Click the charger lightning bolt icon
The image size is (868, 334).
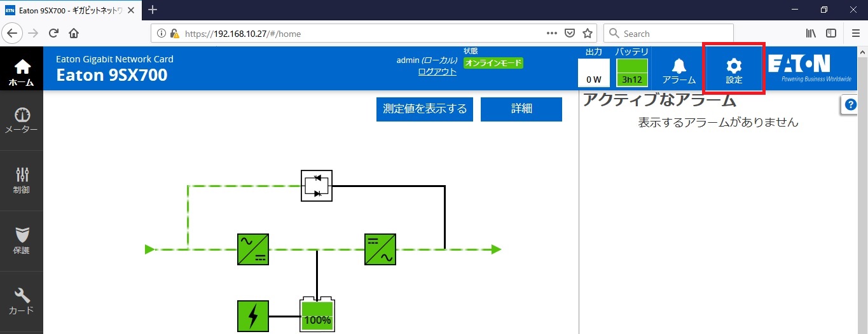pyautogui.click(x=253, y=316)
